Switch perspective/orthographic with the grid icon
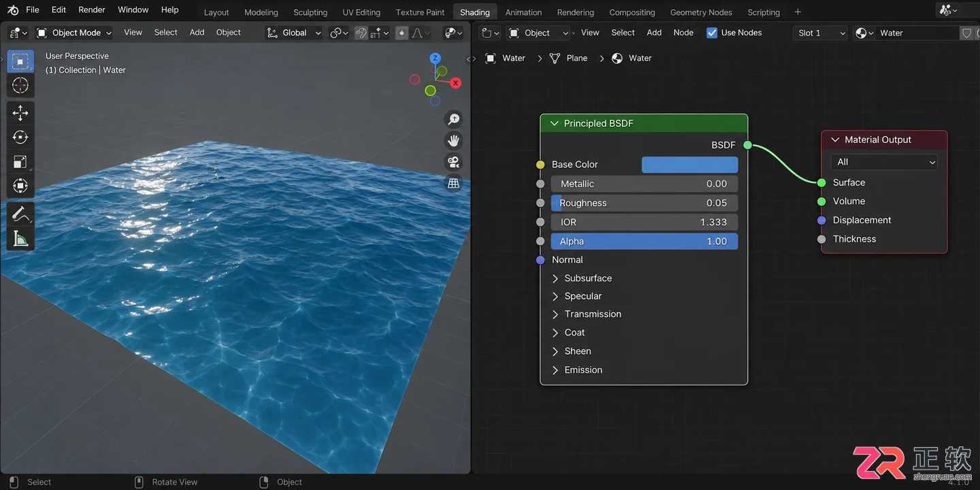Image resolution: width=980 pixels, height=490 pixels. [x=453, y=183]
